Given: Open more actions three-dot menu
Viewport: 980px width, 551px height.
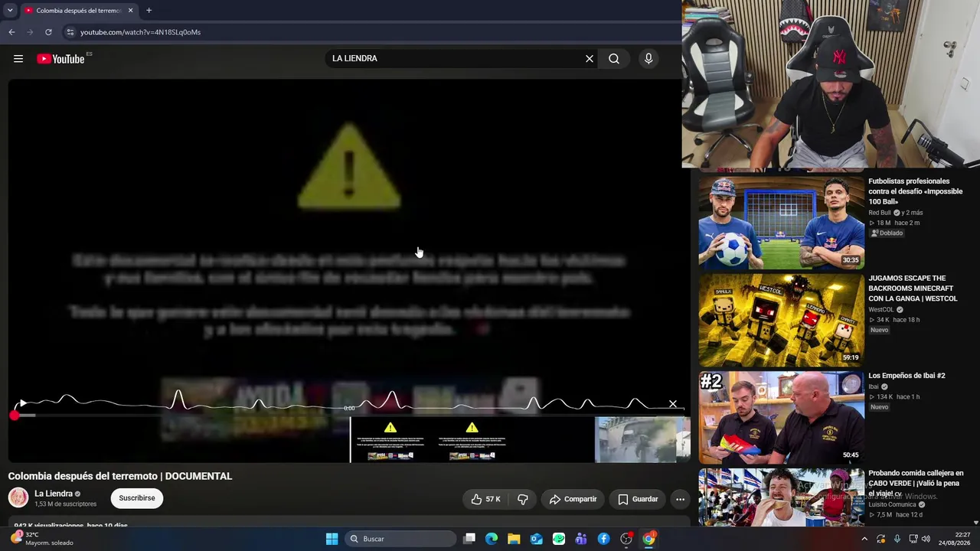Looking at the screenshot, I should tap(680, 500).
